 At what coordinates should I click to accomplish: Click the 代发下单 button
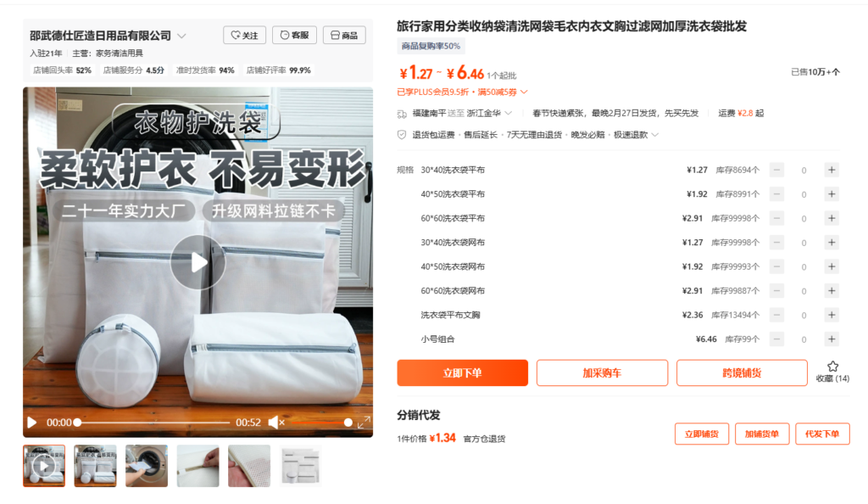822,434
